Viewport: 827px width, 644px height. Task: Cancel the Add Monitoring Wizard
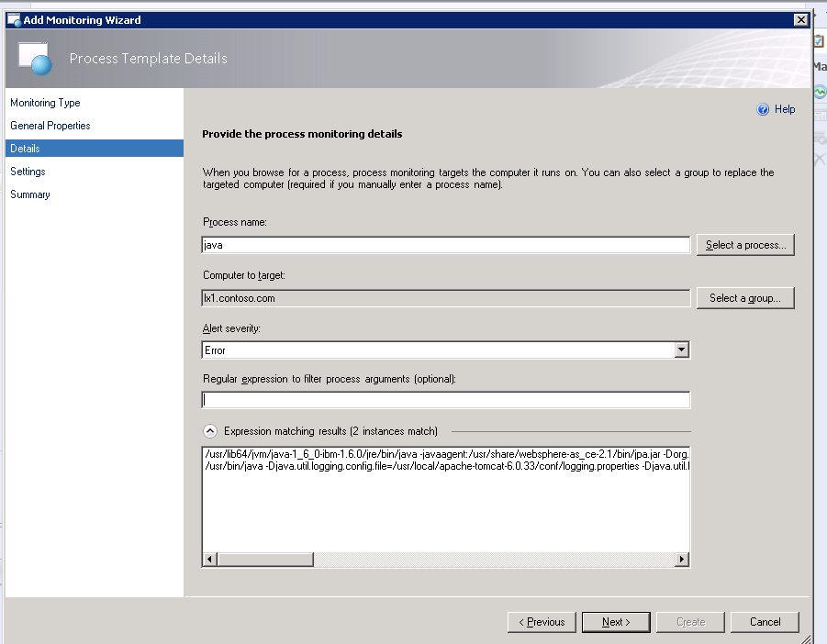pyautogui.click(x=765, y=622)
